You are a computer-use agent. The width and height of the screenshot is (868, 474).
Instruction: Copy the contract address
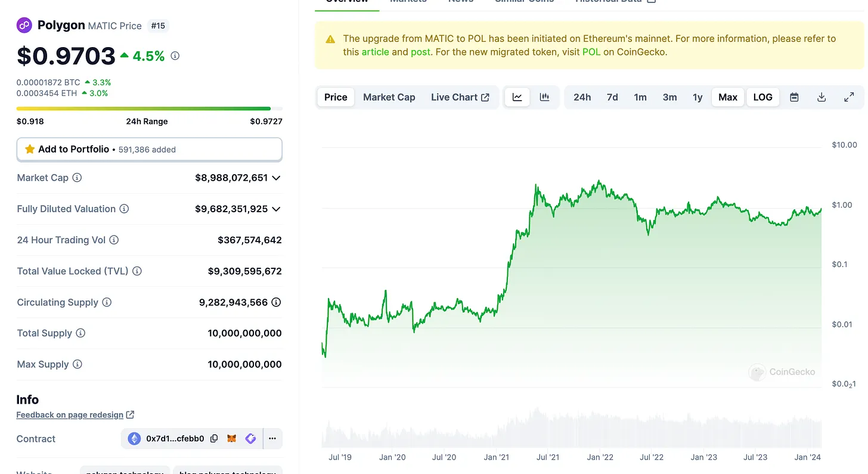coord(214,439)
